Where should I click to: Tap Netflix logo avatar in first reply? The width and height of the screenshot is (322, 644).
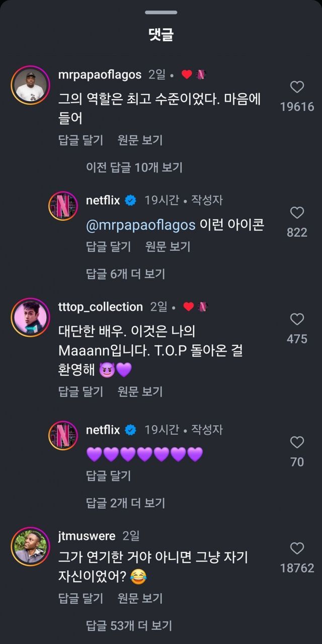63,206
